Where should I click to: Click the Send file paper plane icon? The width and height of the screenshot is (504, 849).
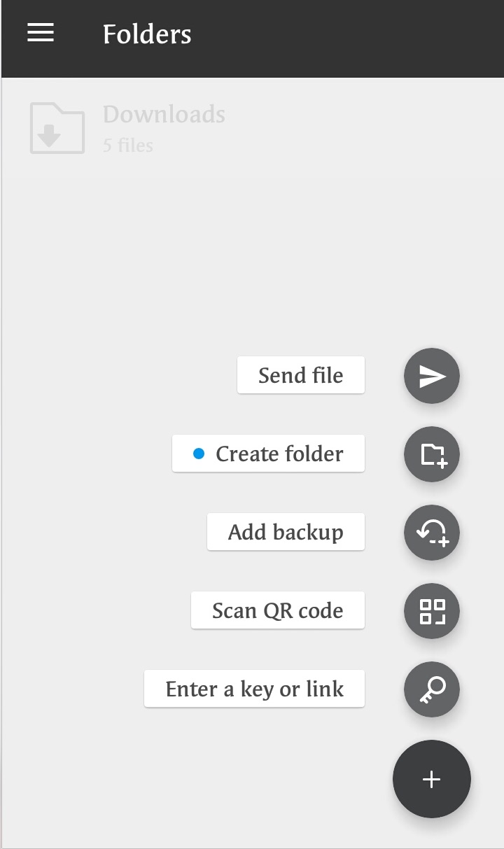click(432, 376)
